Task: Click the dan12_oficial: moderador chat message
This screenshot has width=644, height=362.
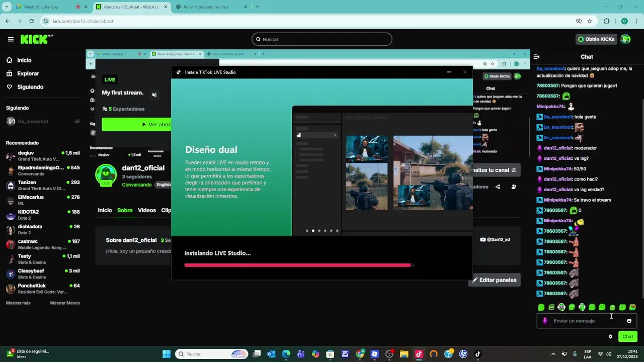Action: 567,148
